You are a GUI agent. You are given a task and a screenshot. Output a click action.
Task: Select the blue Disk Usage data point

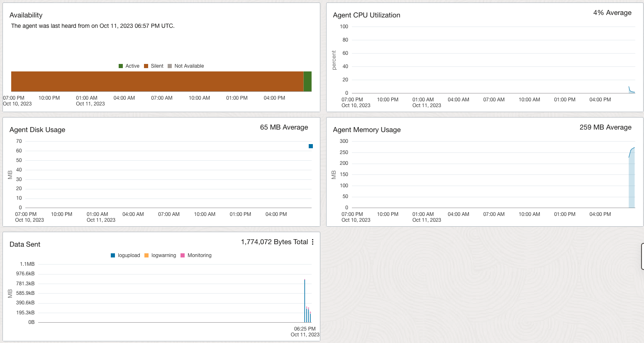311,146
